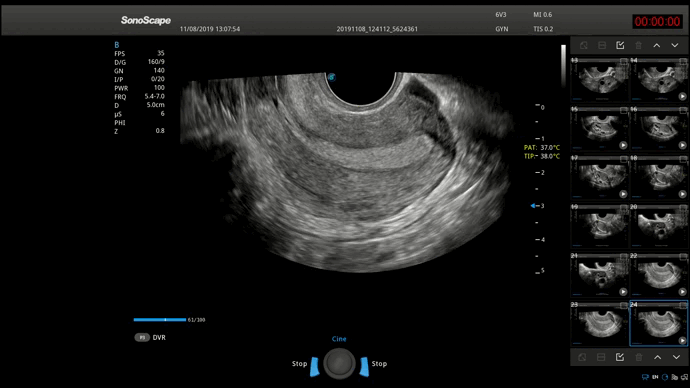
Task: Play the cine clip on thumbnail 16
Action: (682, 145)
